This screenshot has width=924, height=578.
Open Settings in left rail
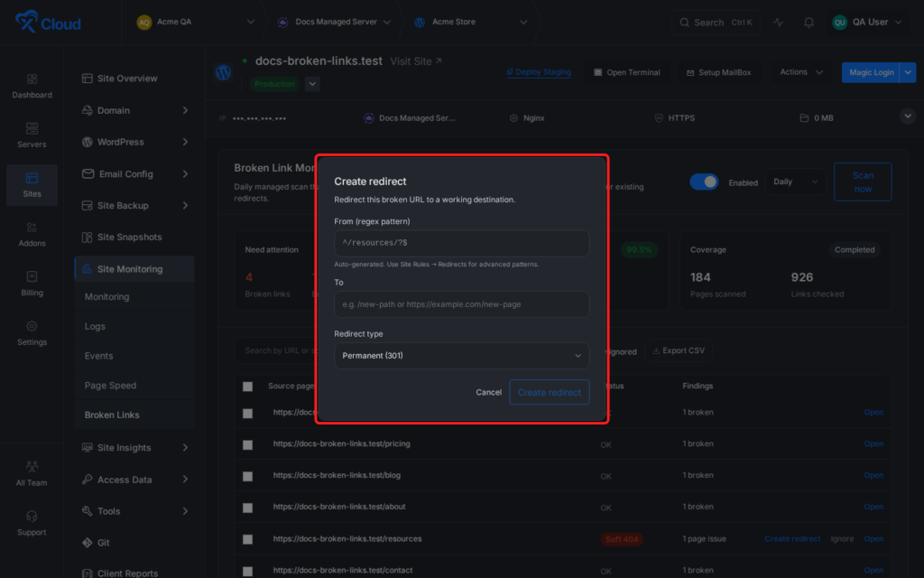[32, 333]
